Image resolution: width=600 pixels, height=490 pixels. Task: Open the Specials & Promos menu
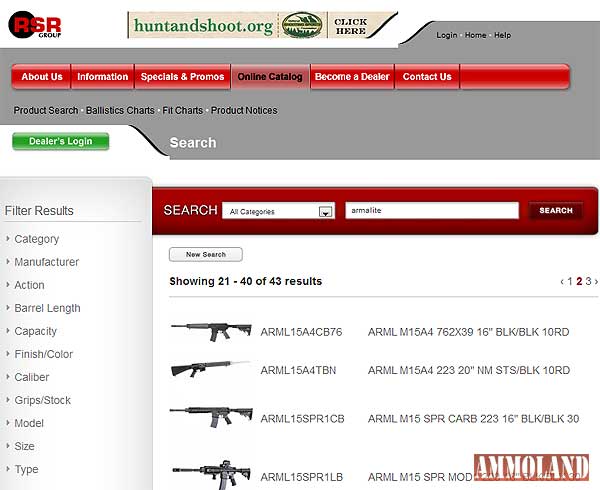182,77
